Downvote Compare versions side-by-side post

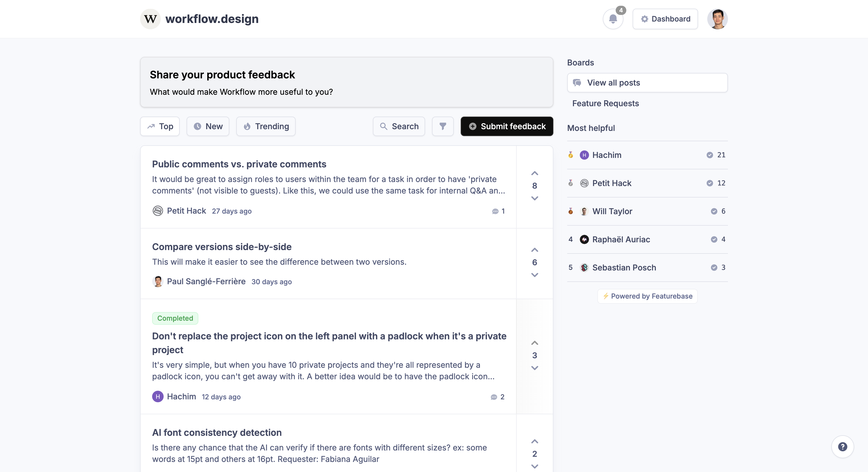point(535,275)
